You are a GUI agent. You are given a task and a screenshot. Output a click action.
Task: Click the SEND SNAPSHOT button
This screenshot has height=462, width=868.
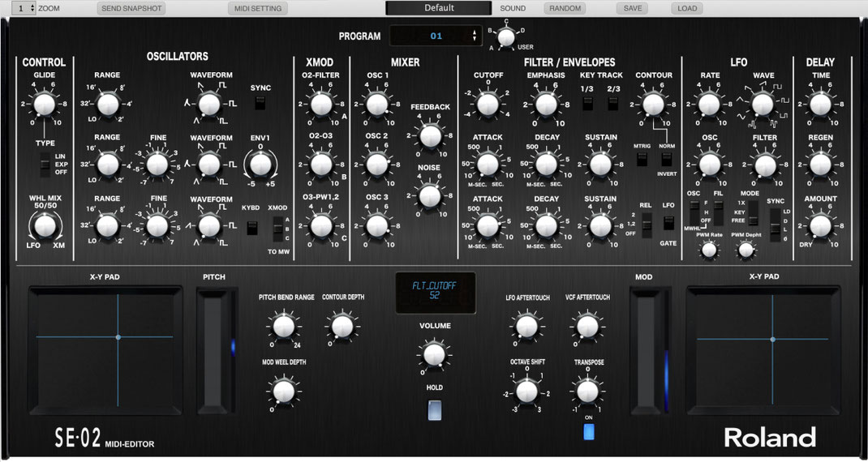coord(131,8)
